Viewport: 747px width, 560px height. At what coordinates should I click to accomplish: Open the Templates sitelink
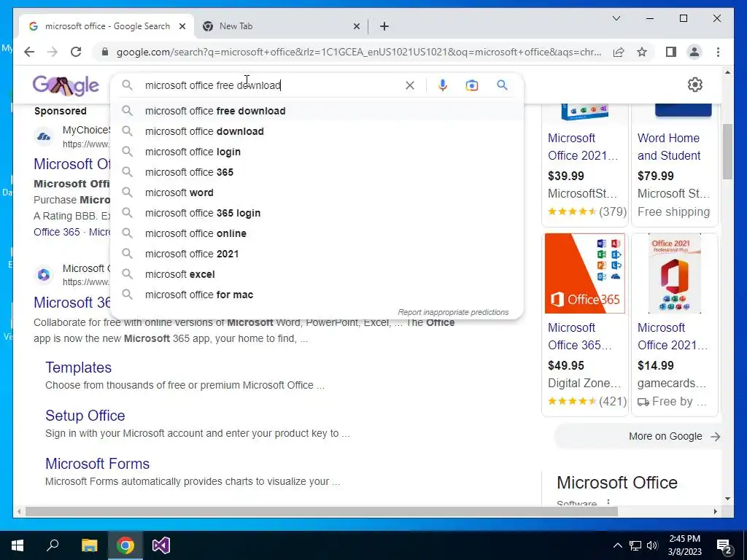[x=78, y=367]
